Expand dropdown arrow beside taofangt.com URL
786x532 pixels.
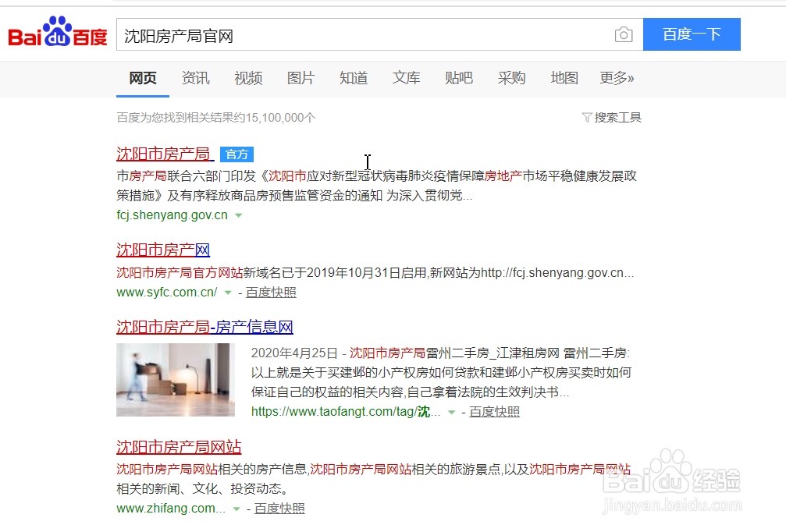click(451, 412)
